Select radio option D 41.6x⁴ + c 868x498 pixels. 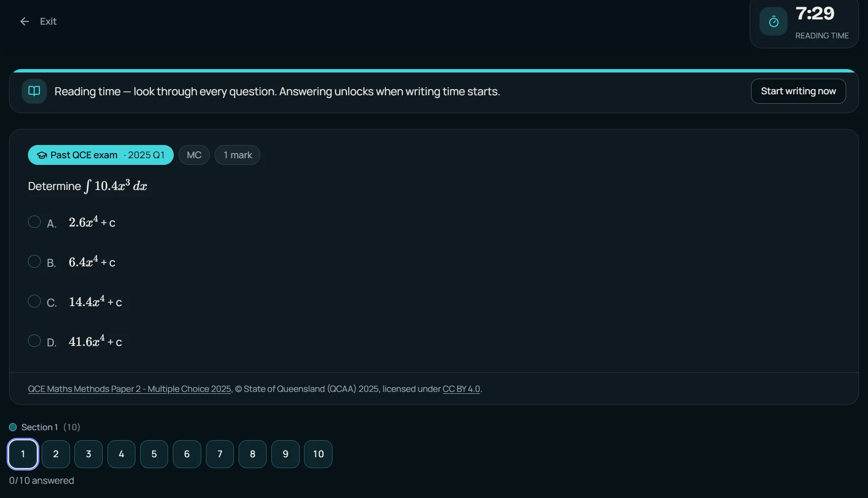[x=34, y=341]
